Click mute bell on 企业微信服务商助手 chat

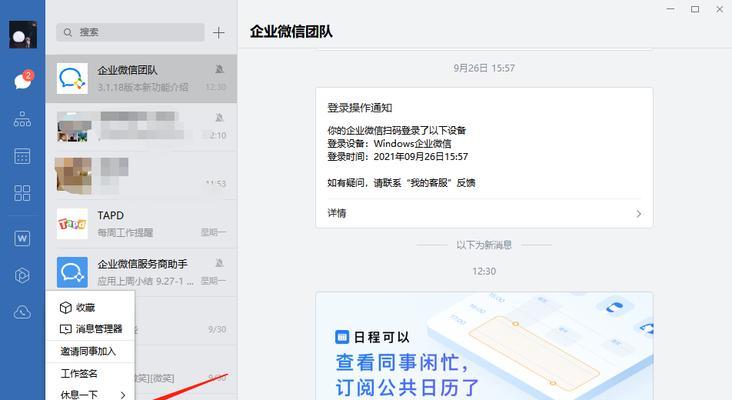click(219, 264)
